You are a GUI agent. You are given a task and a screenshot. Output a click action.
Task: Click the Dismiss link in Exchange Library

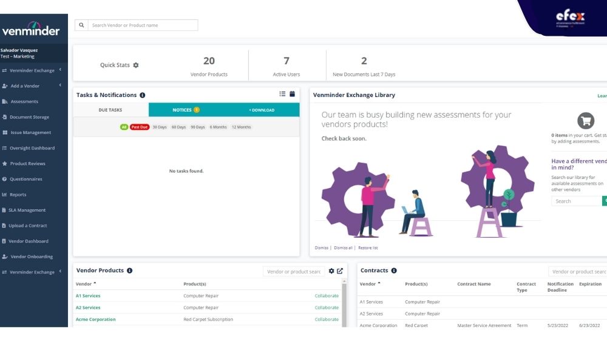click(321, 248)
